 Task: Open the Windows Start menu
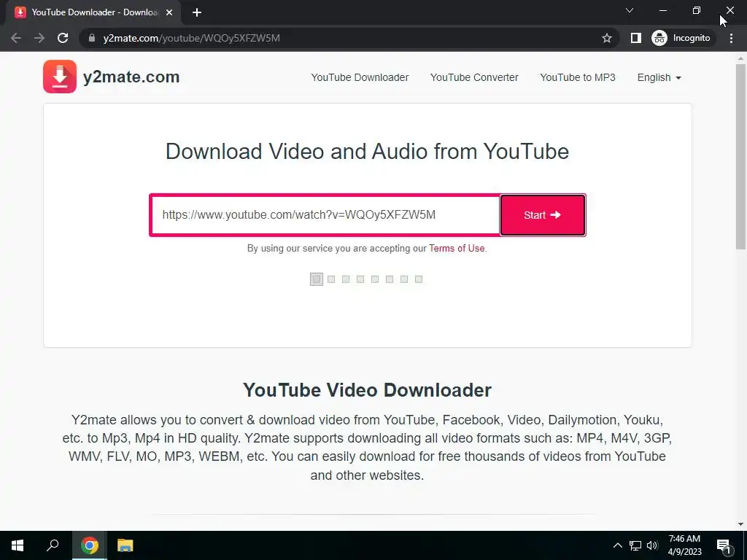click(18, 545)
